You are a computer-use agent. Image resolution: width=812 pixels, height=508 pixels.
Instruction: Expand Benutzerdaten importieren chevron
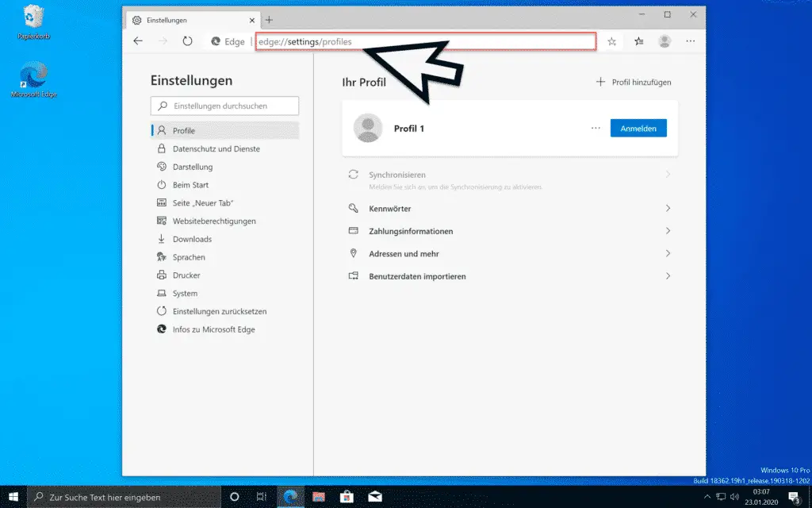click(668, 276)
